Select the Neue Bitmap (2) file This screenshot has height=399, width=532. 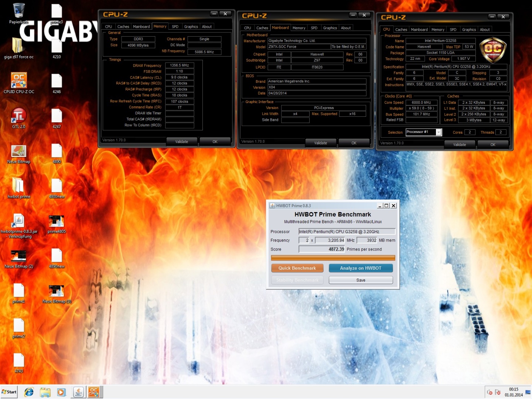[18, 256]
